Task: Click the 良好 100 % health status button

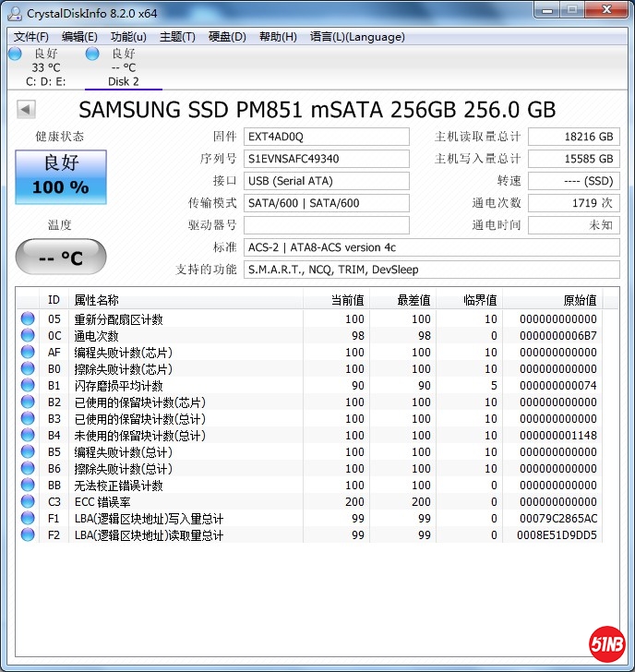Action: 61,176
